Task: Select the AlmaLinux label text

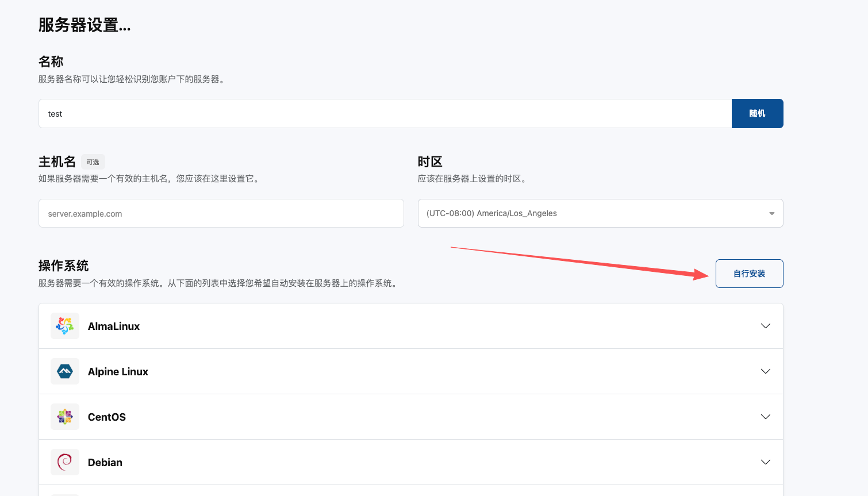Action: pyautogui.click(x=114, y=326)
